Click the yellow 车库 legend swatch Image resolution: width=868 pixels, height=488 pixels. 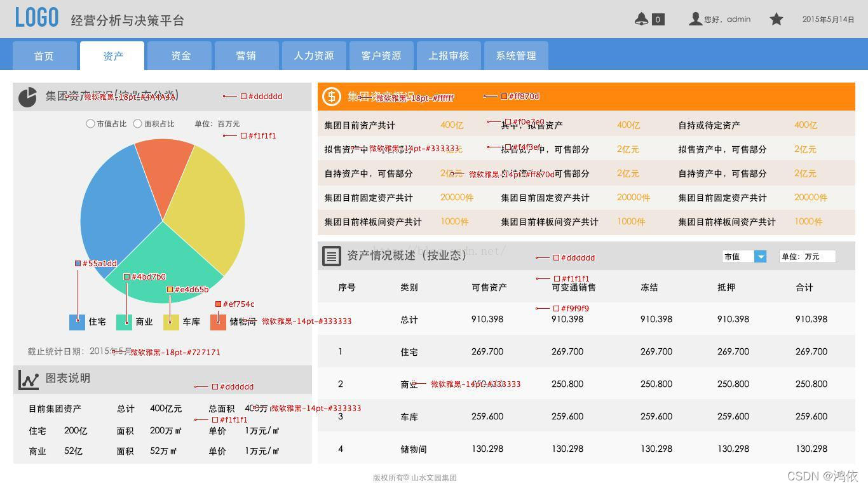172,322
